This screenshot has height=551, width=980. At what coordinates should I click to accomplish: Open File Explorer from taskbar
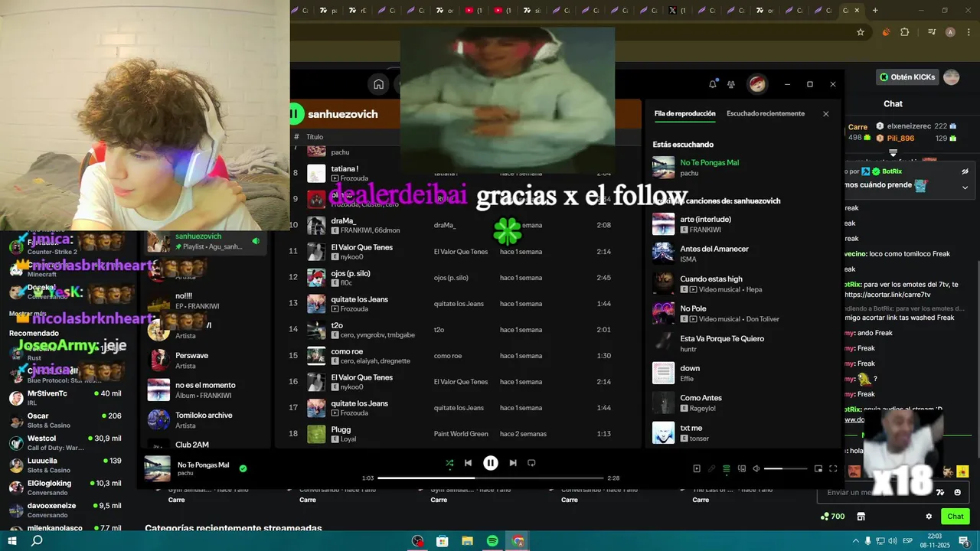click(467, 541)
